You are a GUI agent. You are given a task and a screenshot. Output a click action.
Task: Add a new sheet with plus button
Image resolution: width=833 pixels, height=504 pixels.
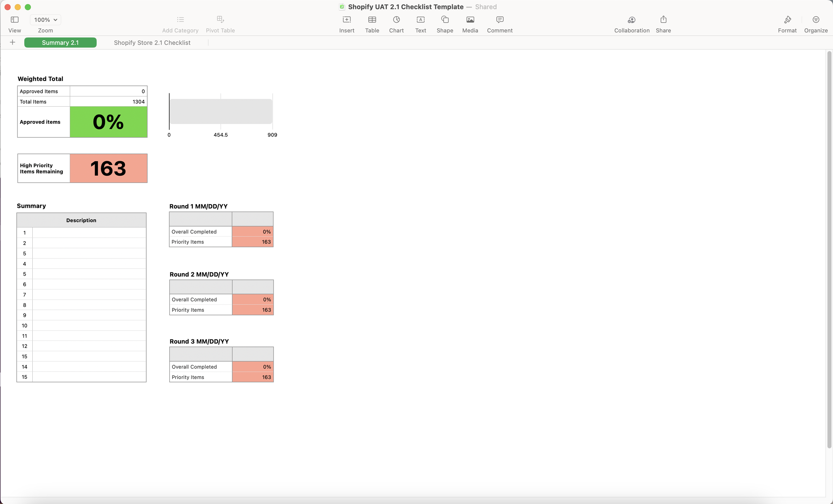pos(13,42)
